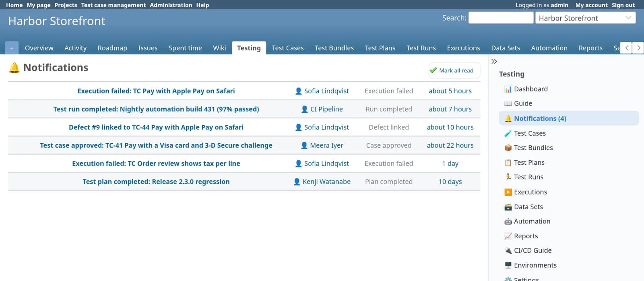Open the Test Cases tab
644x281 pixels.
287,48
